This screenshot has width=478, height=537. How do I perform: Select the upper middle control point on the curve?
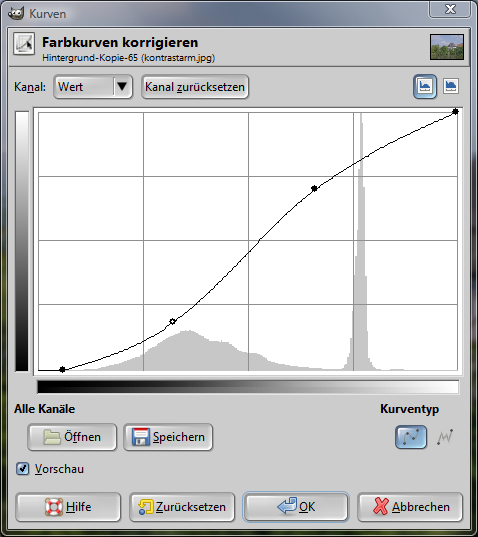(314, 188)
